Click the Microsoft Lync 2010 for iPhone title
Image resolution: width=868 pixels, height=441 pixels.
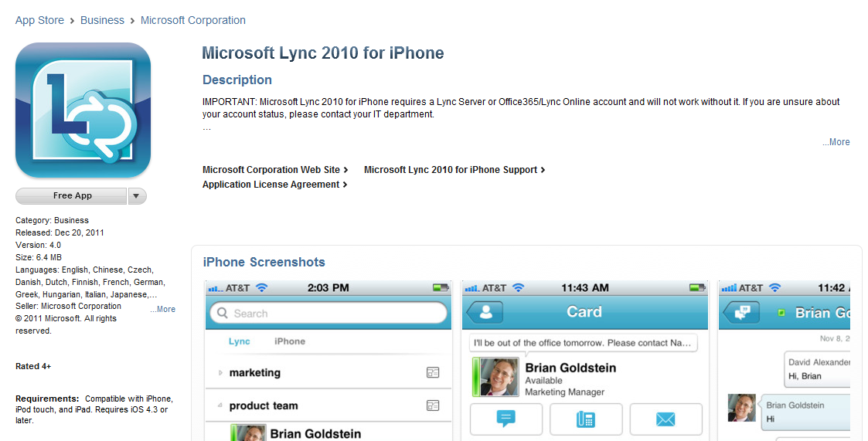[323, 53]
